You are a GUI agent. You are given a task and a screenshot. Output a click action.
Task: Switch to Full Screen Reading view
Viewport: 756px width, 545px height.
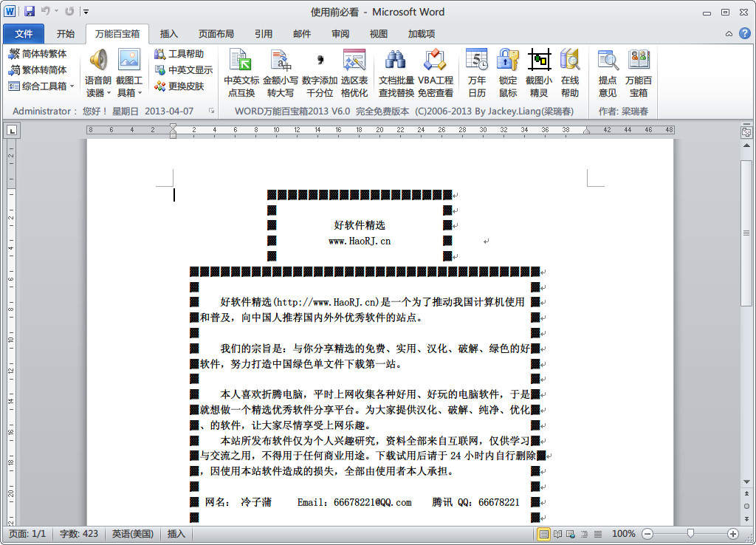coord(558,534)
